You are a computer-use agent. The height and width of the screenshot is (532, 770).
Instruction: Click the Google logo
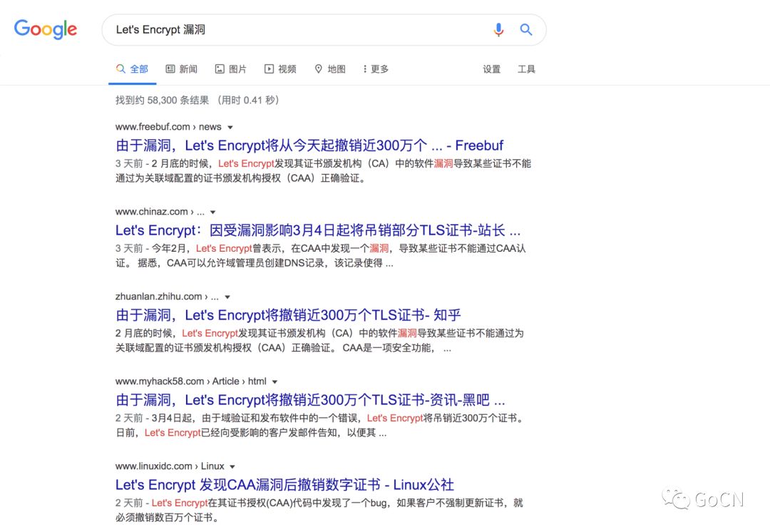tap(46, 29)
